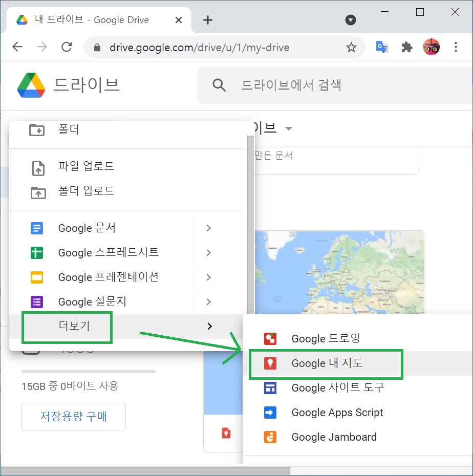
Task: View site information via lock icon
Action: (x=97, y=48)
